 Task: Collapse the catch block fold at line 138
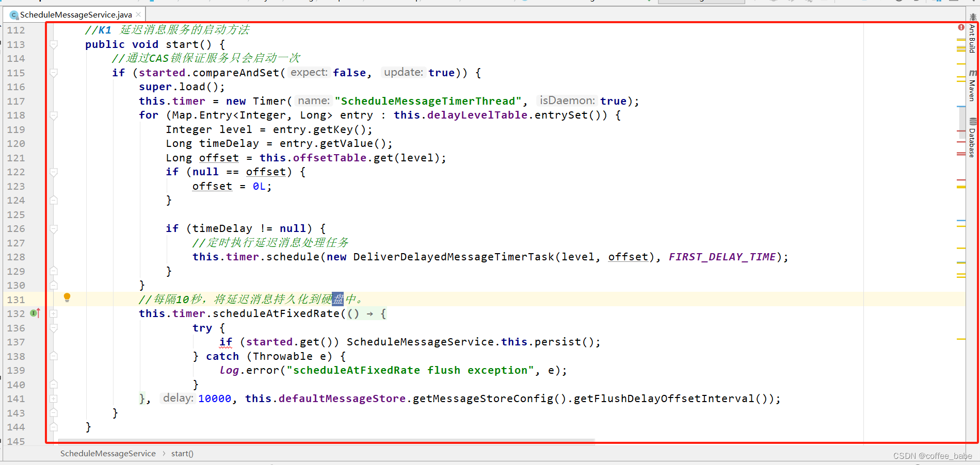tap(54, 356)
